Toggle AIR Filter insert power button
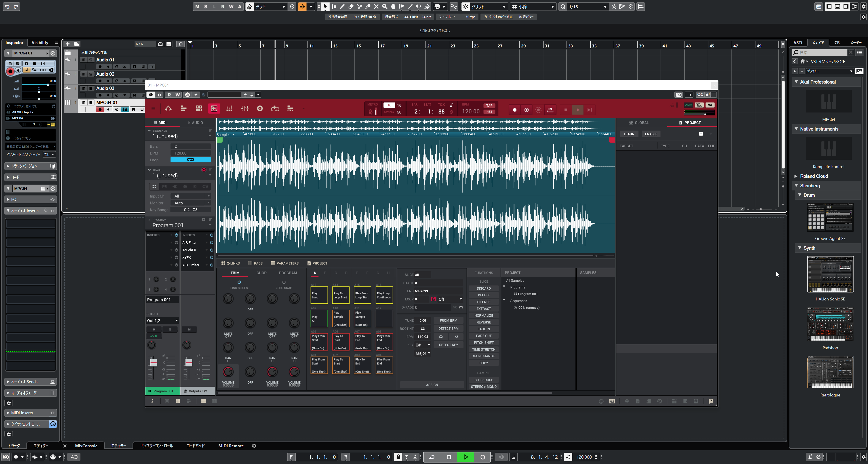Viewport: 868px width, 464px height. 212,242
